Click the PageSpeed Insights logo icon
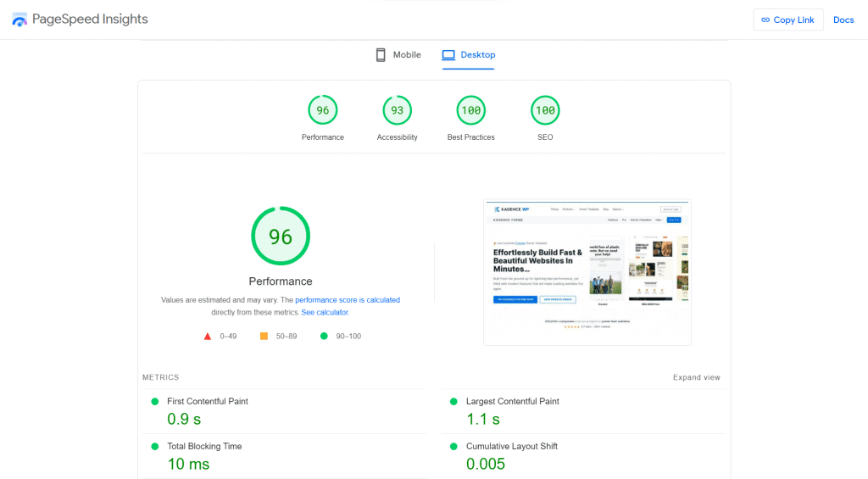Screen dimensions: 868x479 click(19, 19)
